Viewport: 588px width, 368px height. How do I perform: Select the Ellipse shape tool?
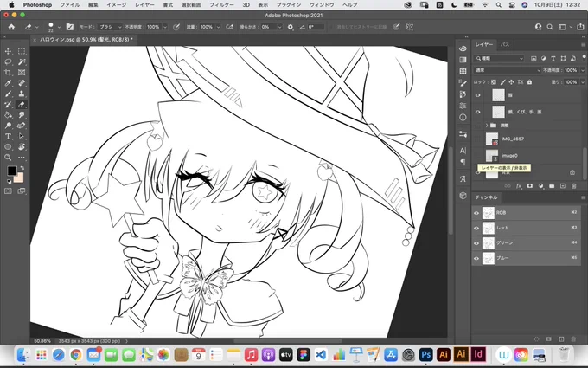(8, 147)
